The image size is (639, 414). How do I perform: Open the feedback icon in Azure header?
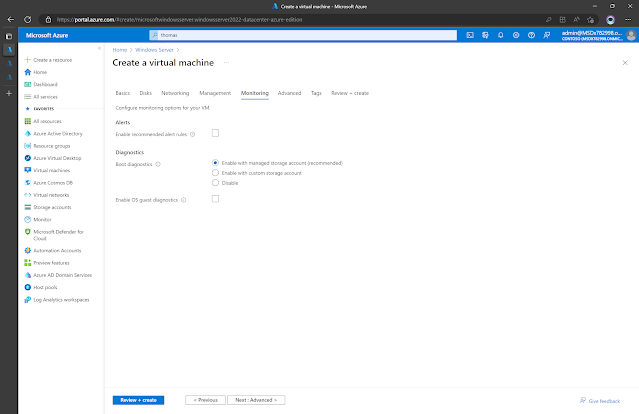click(547, 35)
